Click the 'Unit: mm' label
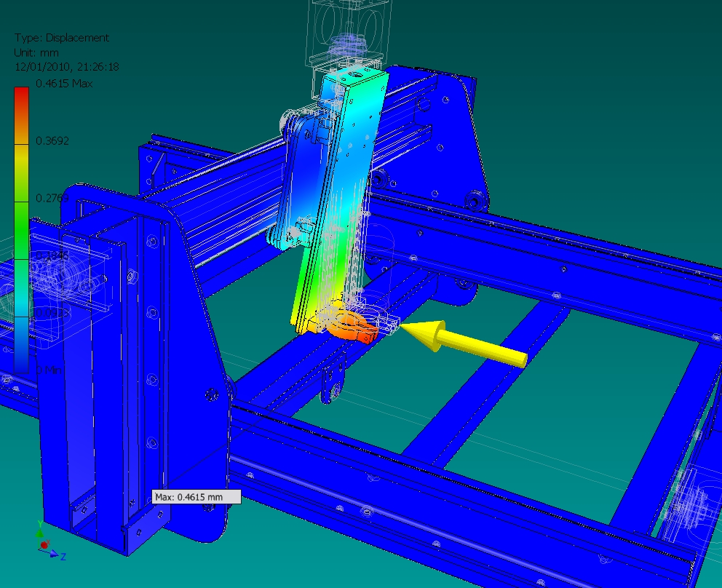 [x=36, y=52]
